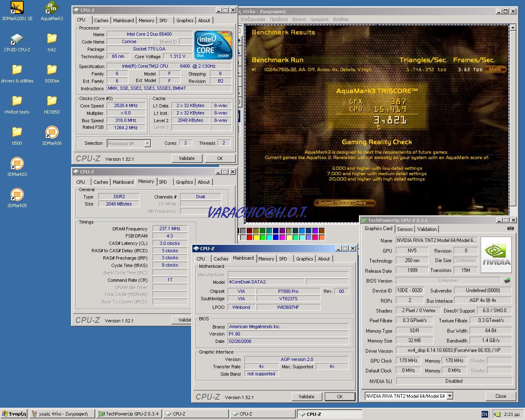Screen dimensions: 525x420
Task: Click the Specification text of the CPU
Action: [169, 66]
